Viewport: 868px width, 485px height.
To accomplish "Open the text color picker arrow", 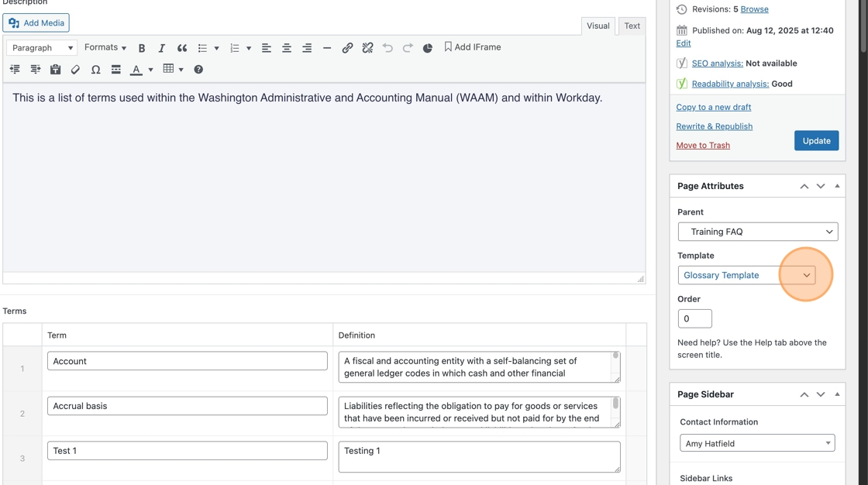I will click(150, 70).
